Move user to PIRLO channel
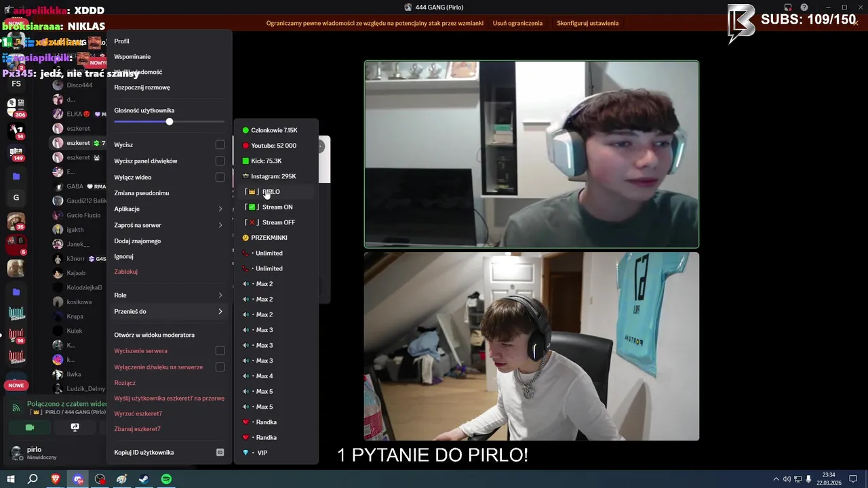Image resolution: width=868 pixels, height=488 pixels. [276, 192]
